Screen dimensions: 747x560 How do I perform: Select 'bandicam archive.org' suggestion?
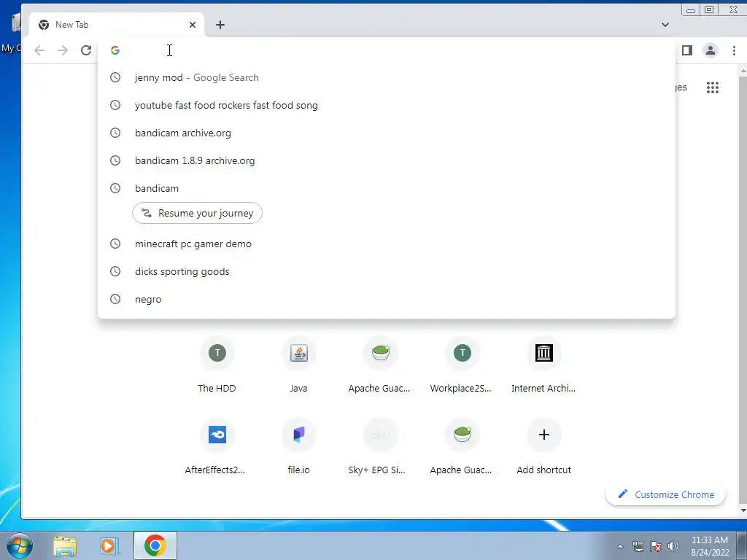387,133
